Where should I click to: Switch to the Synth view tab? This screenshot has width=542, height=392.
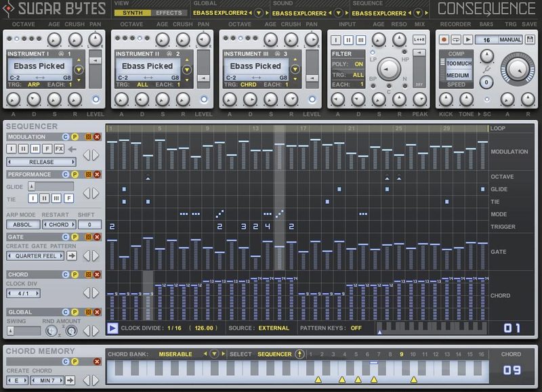pyautogui.click(x=132, y=13)
